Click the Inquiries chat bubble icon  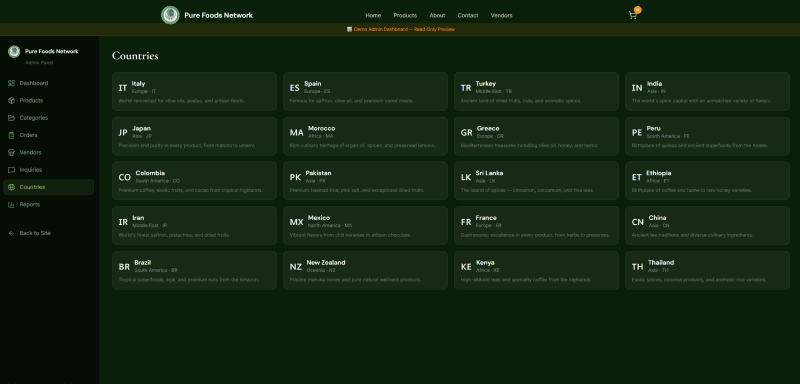coord(11,170)
